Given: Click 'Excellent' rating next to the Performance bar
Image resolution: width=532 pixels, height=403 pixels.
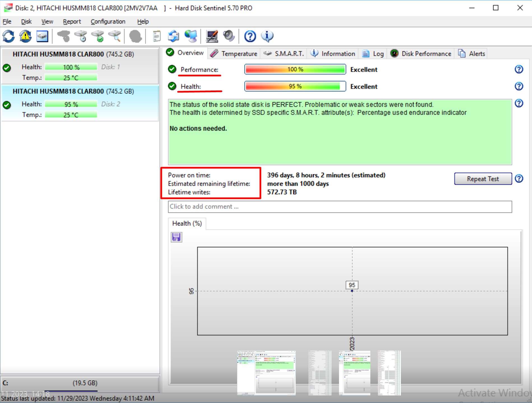Looking at the screenshot, I should [364, 70].
